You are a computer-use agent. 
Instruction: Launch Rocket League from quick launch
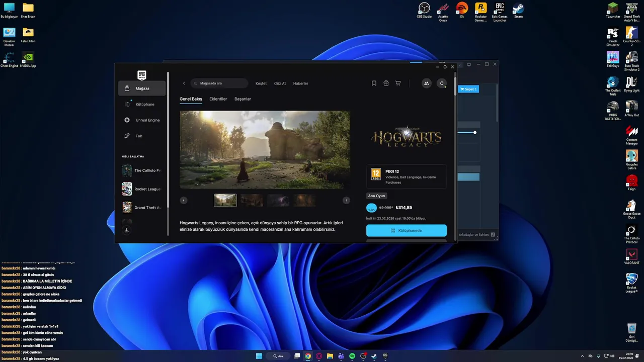(x=142, y=189)
